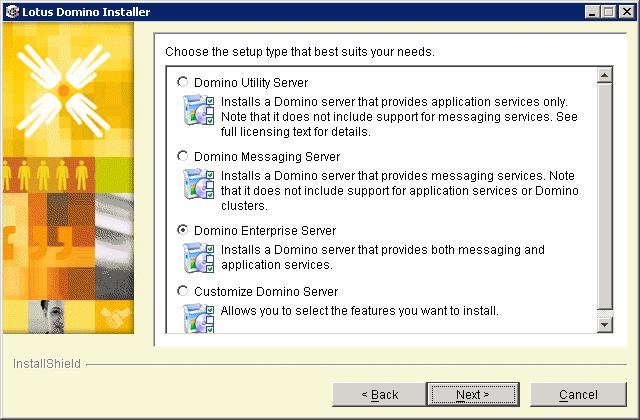
Task: Proceed with the Next > button
Action: 473,395
